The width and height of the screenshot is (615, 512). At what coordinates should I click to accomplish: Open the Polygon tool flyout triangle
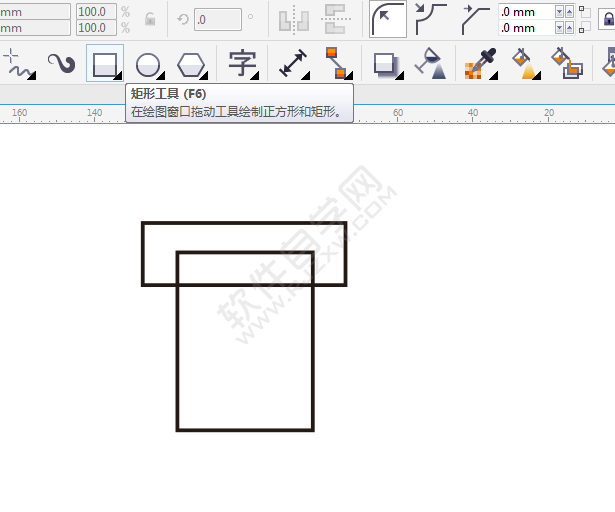coord(204,76)
